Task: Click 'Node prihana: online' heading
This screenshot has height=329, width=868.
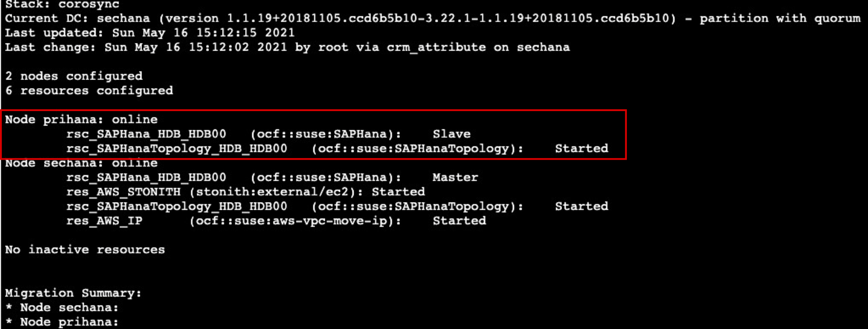Action: [81, 120]
